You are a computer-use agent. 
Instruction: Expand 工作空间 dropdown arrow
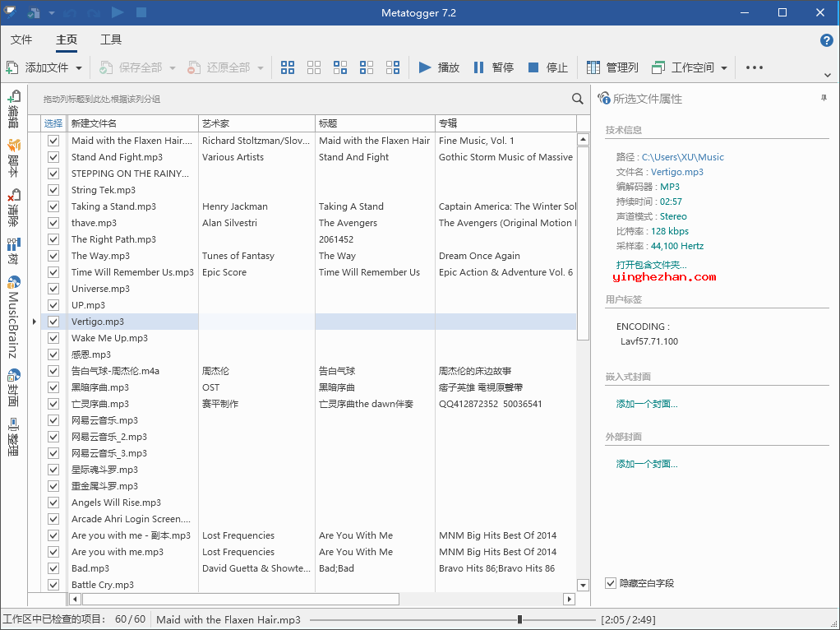724,68
